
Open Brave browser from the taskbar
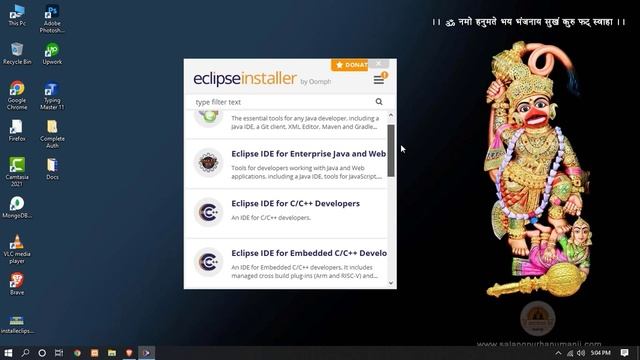[x=129, y=353]
